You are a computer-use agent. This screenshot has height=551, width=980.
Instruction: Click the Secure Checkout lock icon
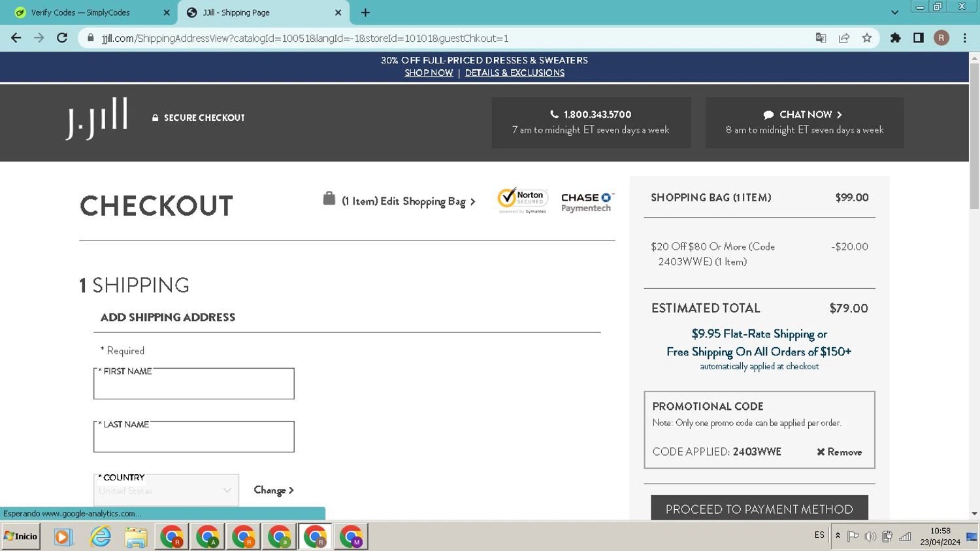tap(155, 118)
